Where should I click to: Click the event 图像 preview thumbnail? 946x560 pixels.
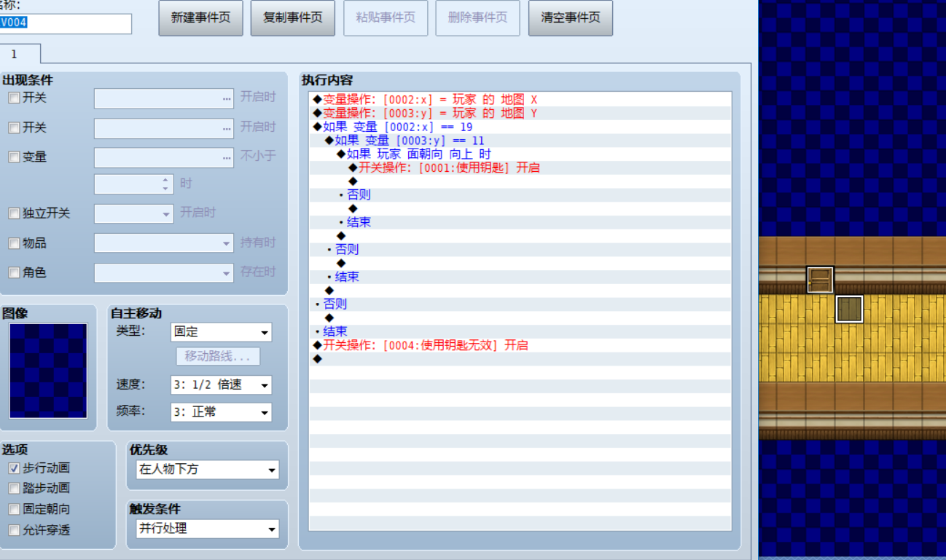point(48,371)
